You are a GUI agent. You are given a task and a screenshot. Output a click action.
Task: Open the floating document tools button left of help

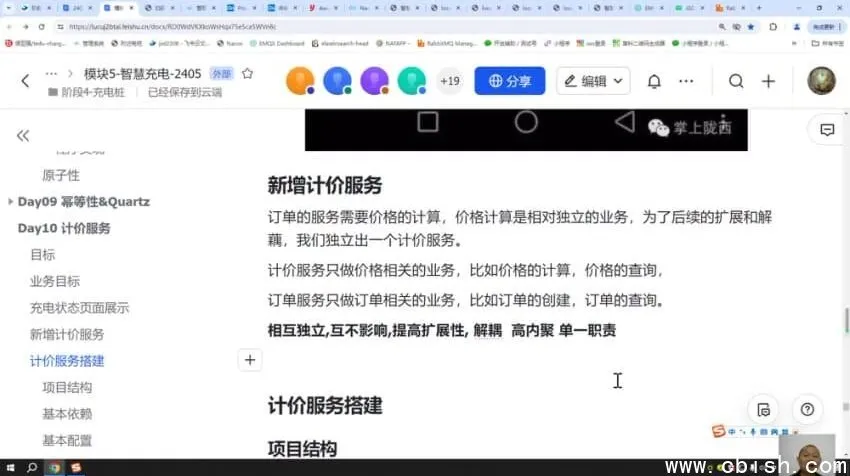764,410
